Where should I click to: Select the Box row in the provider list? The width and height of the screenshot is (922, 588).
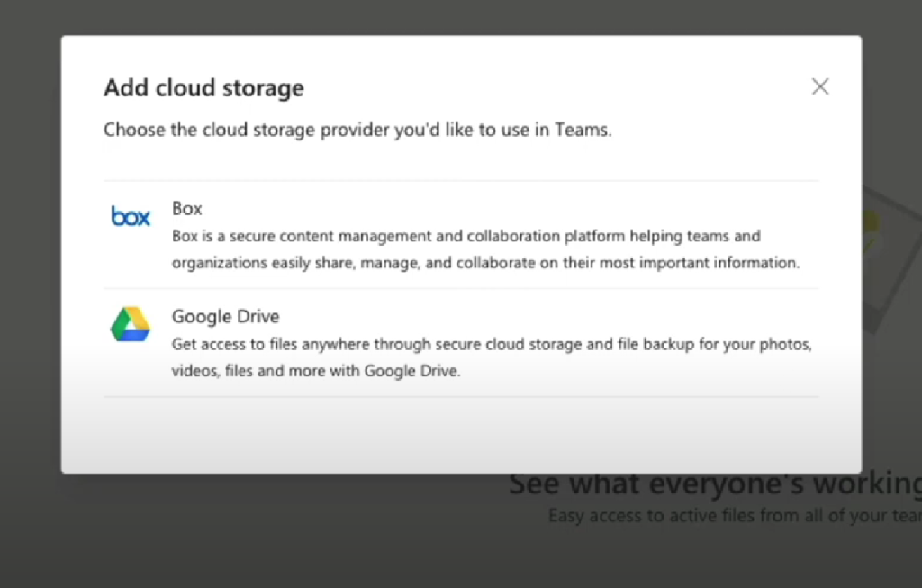pyautogui.click(x=450, y=234)
